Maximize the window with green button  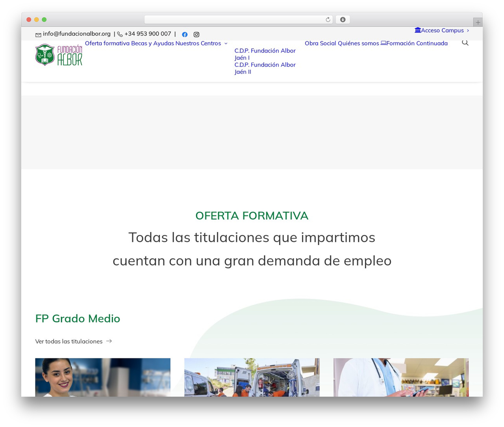[x=44, y=20]
